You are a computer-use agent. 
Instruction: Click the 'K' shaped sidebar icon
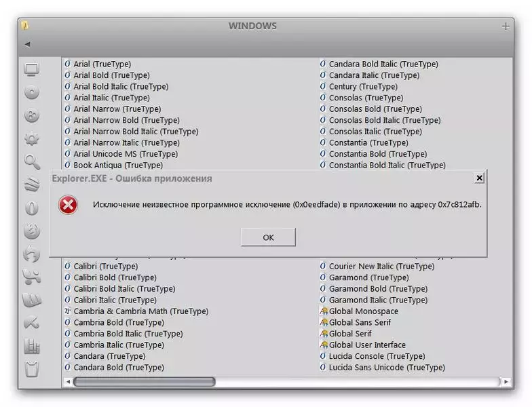point(31,323)
